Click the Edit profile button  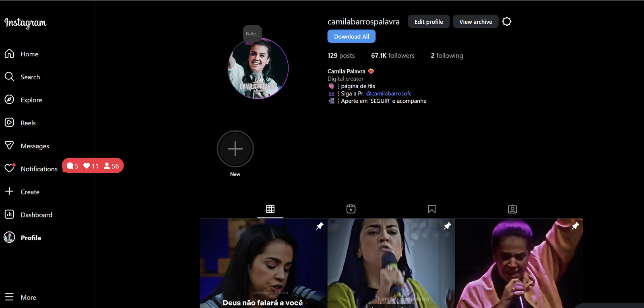429,22
